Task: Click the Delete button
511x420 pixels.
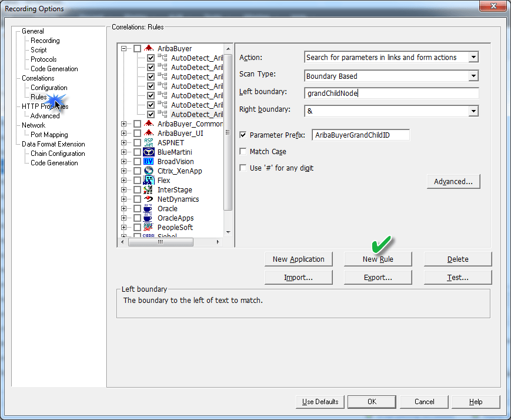Action: pyautogui.click(x=458, y=259)
